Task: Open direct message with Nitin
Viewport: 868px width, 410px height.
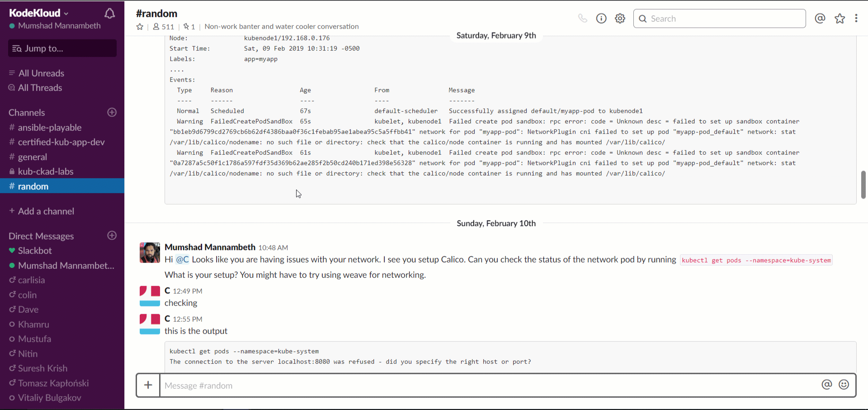Action: [28, 354]
